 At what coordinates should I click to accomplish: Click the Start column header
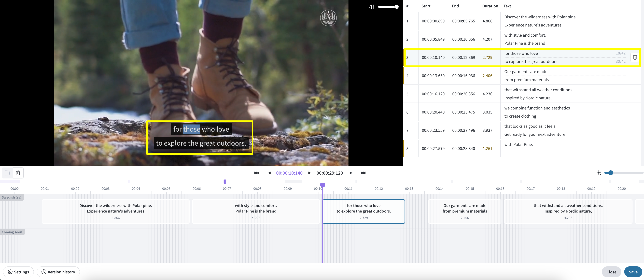[x=426, y=6]
